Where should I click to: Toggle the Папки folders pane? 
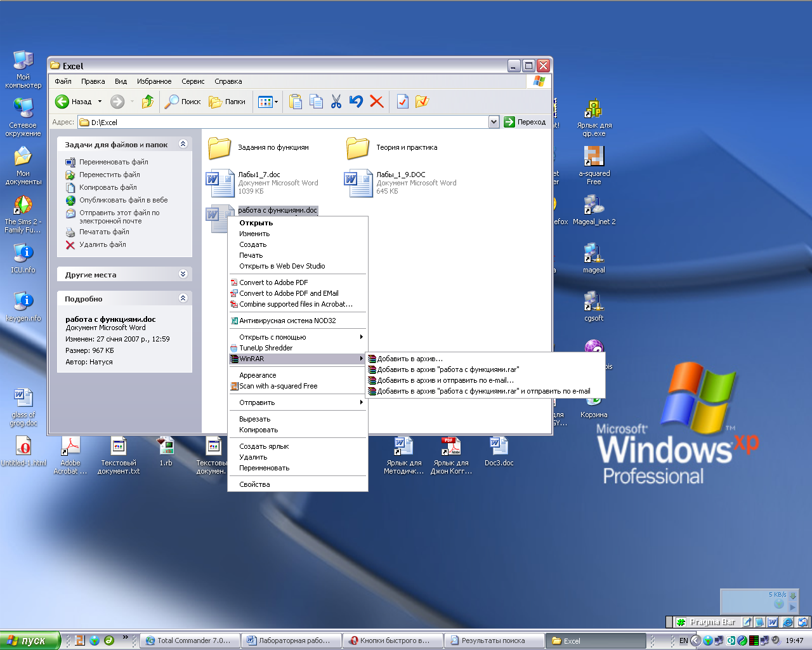point(227,102)
